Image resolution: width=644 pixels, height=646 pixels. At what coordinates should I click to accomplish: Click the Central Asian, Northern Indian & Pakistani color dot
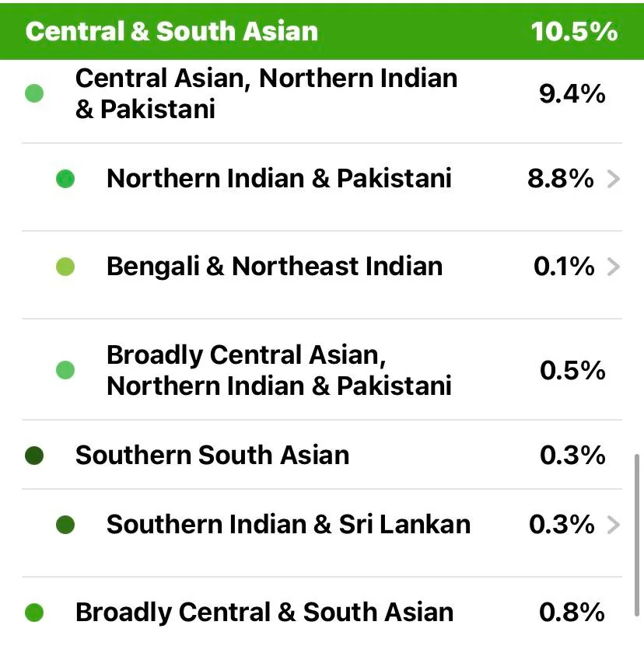pos(34,93)
